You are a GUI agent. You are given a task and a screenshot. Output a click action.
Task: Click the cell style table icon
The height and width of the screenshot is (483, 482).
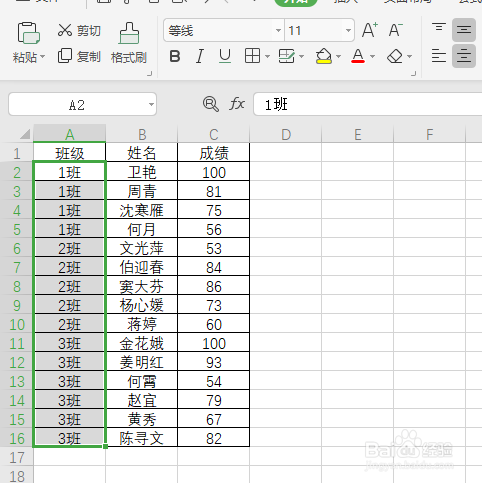click(x=286, y=56)
